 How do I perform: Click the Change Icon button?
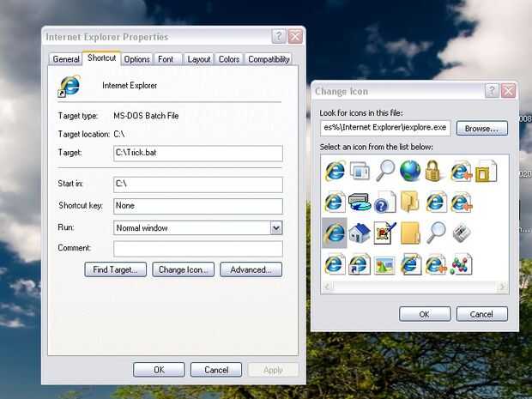[184, 269]
